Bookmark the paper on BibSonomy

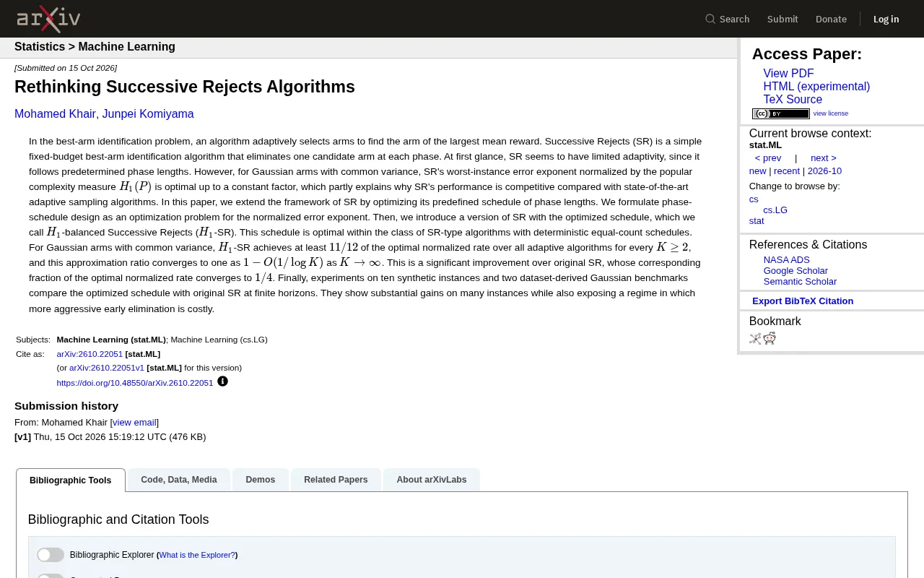[755, 338]
